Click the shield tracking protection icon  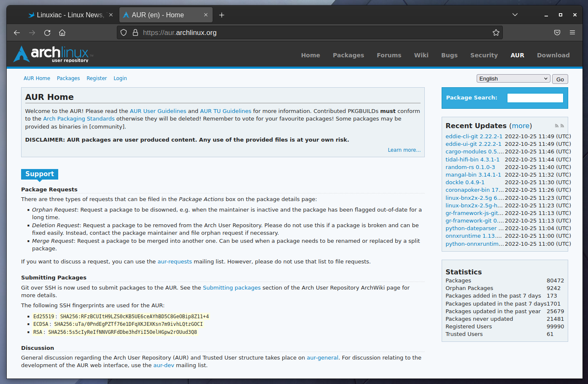click(x=124, y=32)
